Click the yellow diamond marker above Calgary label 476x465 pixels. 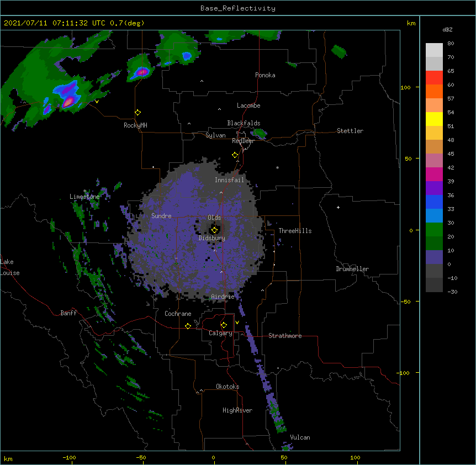coord(224,325)
